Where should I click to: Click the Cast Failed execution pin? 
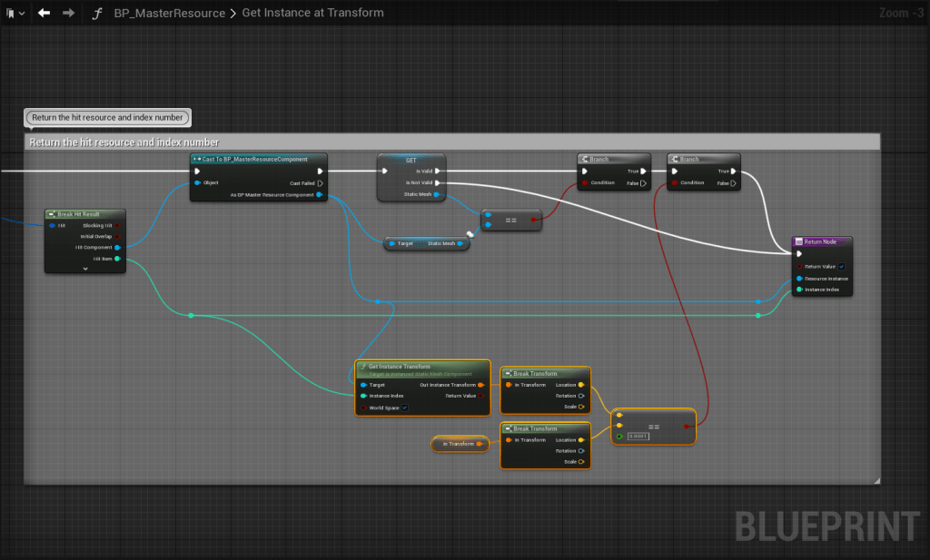320,182
